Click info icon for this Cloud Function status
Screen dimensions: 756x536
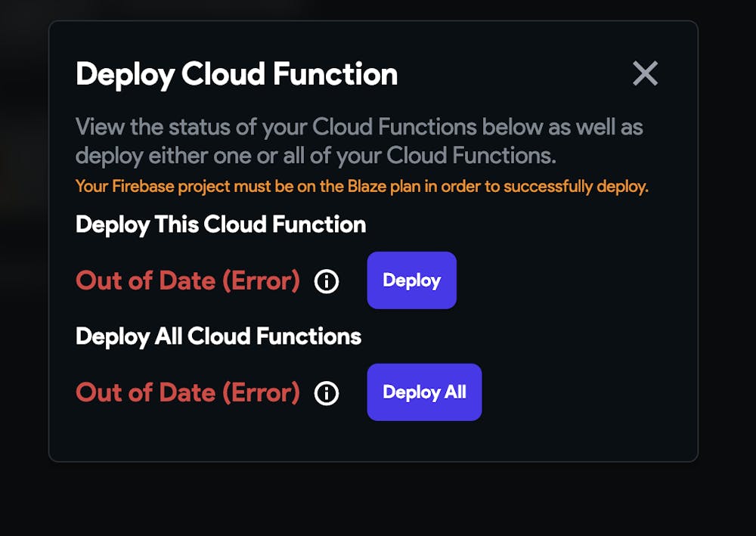point(327,281)
